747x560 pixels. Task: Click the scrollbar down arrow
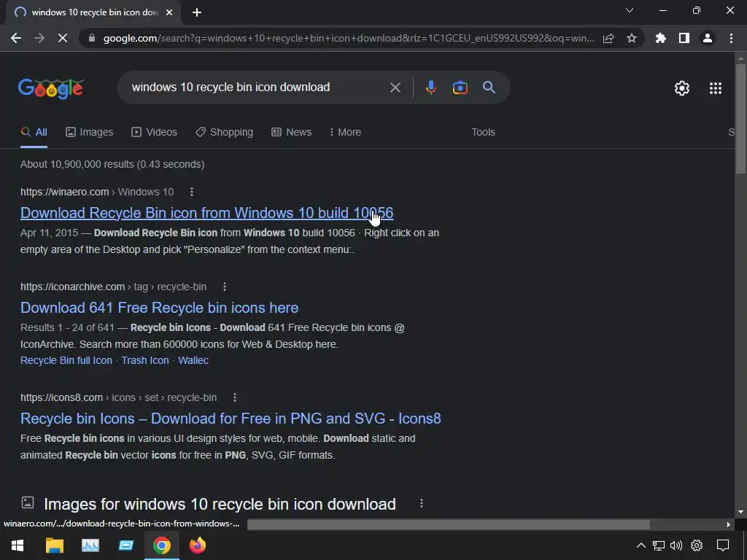(740, 512)
